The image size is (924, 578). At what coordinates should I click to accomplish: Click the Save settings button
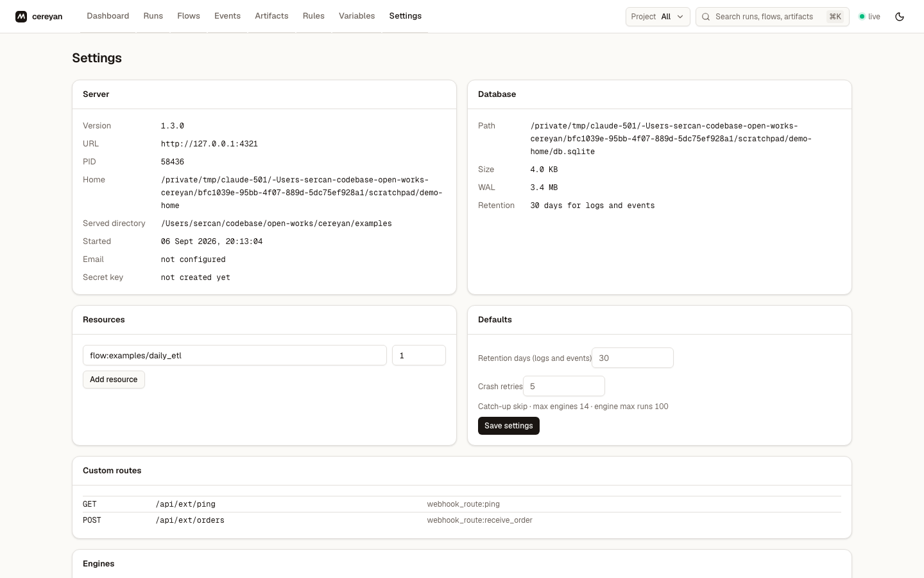509,426
